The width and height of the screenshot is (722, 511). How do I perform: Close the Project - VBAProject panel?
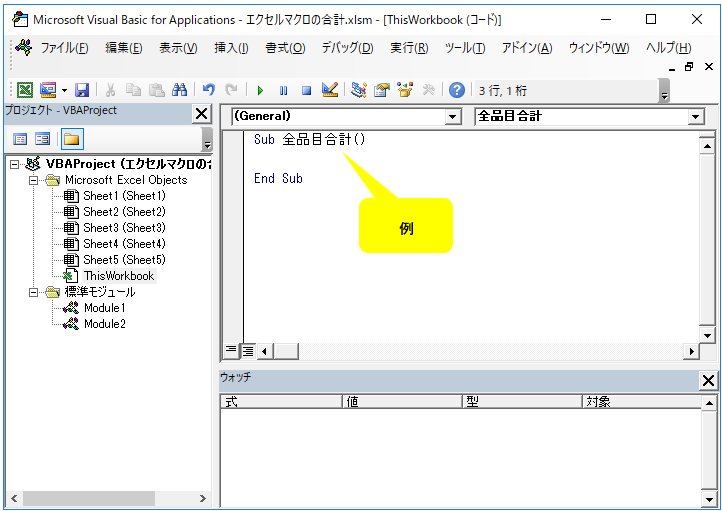(202, 114)
